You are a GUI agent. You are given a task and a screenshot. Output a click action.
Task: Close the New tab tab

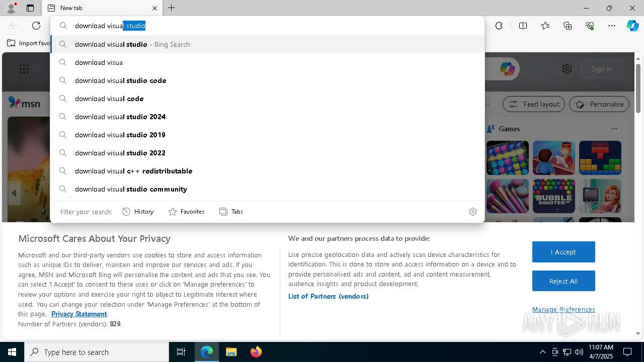pyautogui.click(x=154, y=8)
